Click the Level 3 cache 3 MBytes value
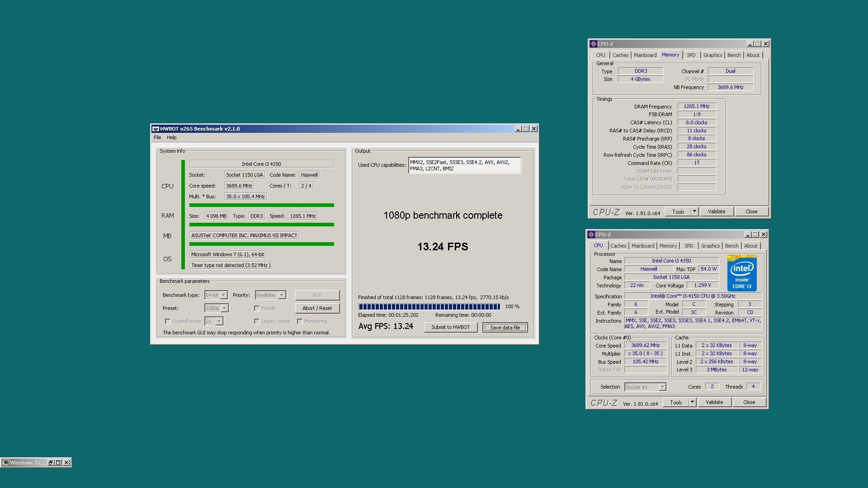868x488 pixels. click(x=717, y=370)
